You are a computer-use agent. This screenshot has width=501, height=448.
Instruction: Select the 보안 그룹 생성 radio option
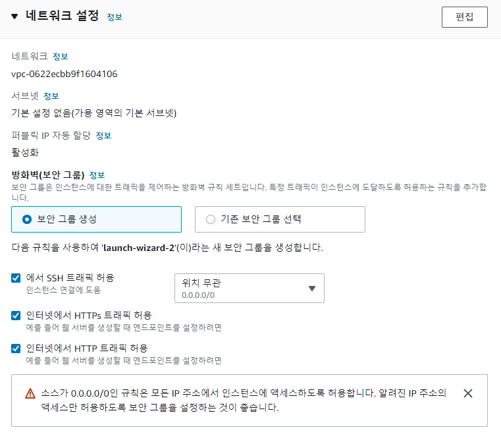coord(27,219)
